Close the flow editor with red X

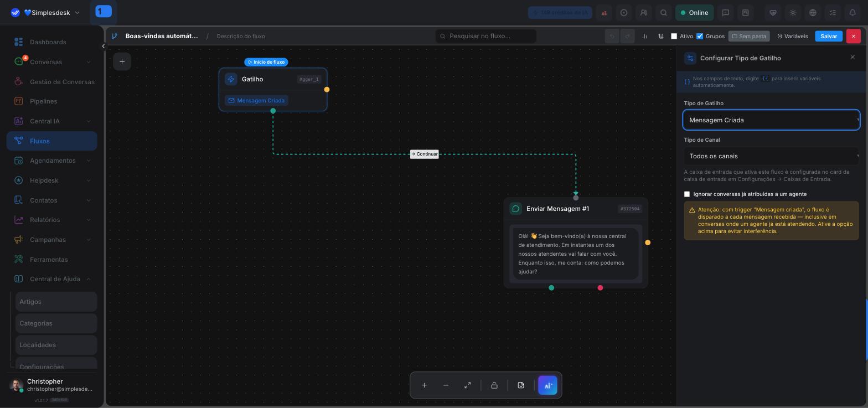click(853, 36)
